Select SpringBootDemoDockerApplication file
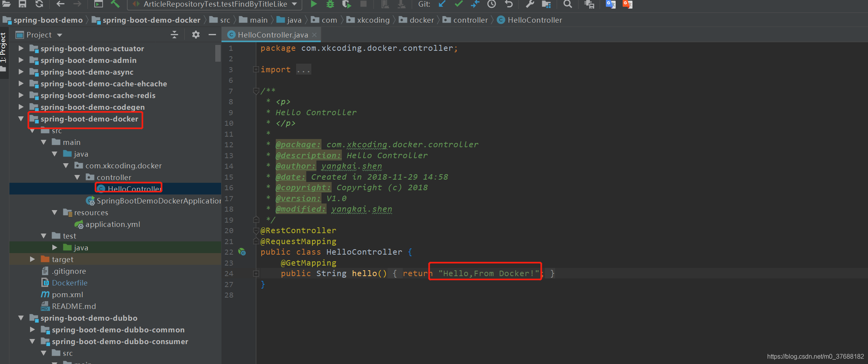Image resolution: width=868 pixels, height=364 pixels. [159, 201]
